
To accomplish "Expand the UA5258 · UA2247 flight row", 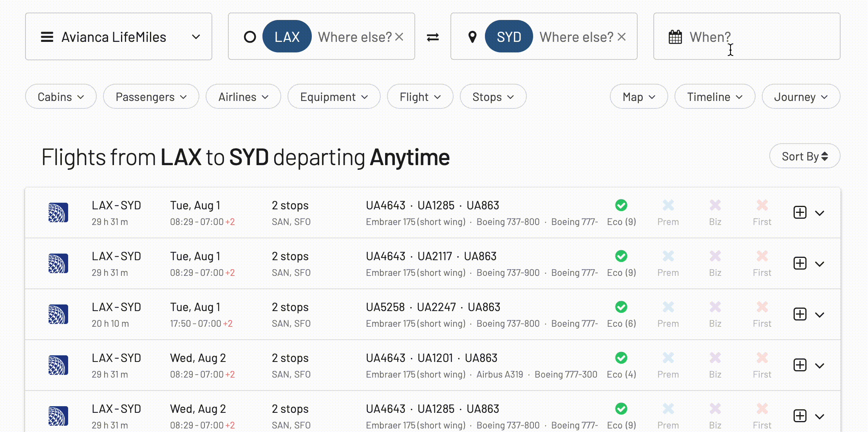I will tap(819, 315).
